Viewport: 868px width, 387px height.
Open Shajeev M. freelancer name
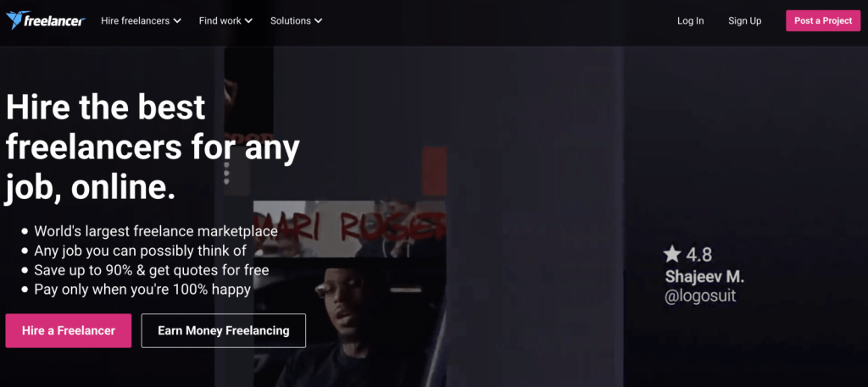(x=704, y=275)
